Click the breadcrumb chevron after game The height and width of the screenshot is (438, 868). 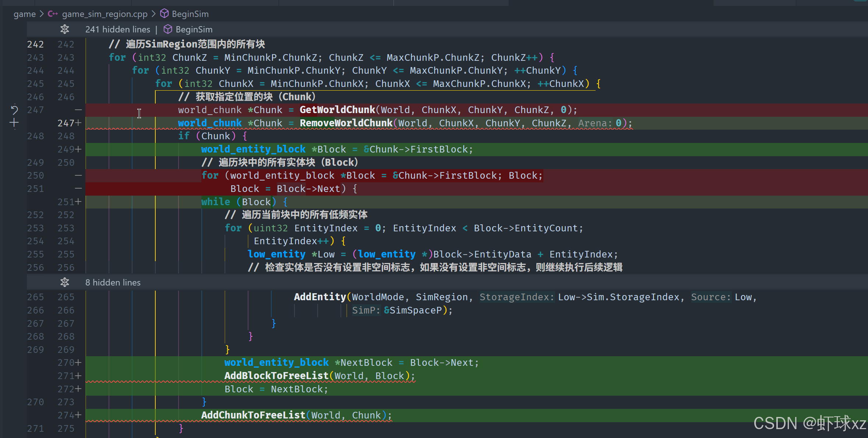point(42,14)
